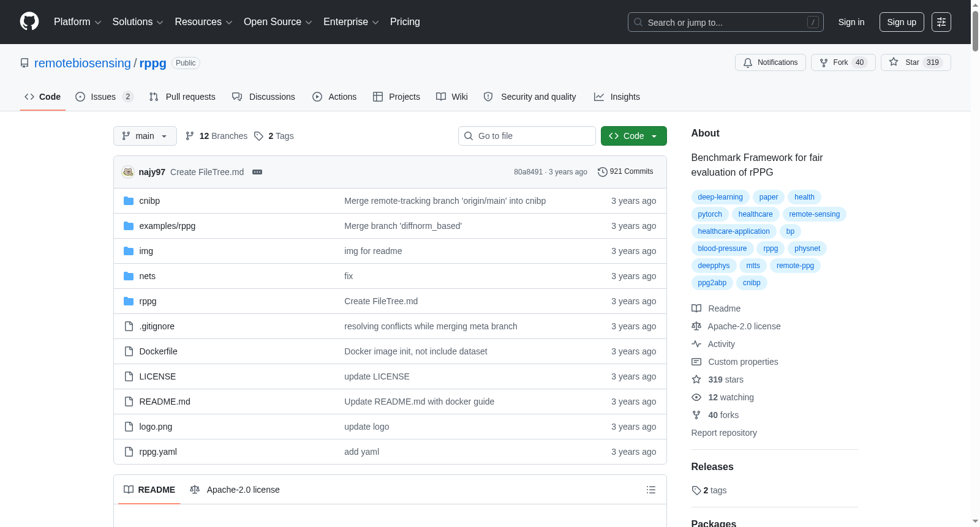Viewport: 980px width, 527px height.
Task: Click the README.md file icon
Action: tap(129, 402)
